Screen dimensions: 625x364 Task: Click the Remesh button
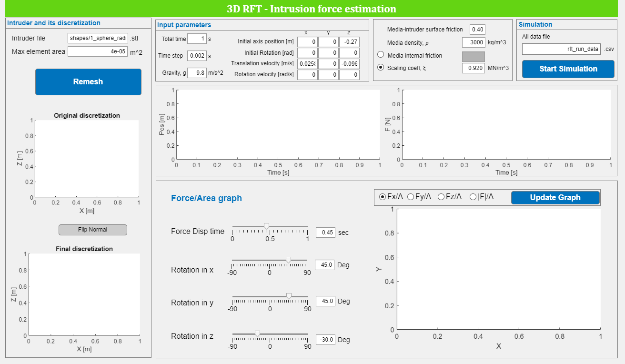coord(88,81)
